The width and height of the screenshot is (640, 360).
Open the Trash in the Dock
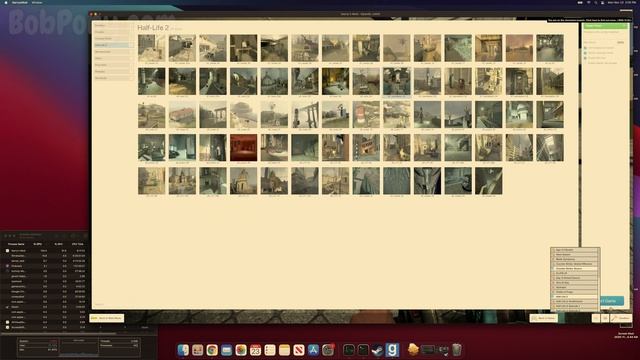pyautogui.click(x=457, y=350)
